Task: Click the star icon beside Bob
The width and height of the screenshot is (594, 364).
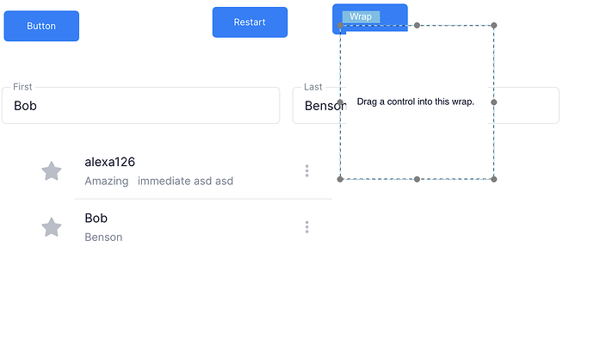Action: tap(52, 227)
